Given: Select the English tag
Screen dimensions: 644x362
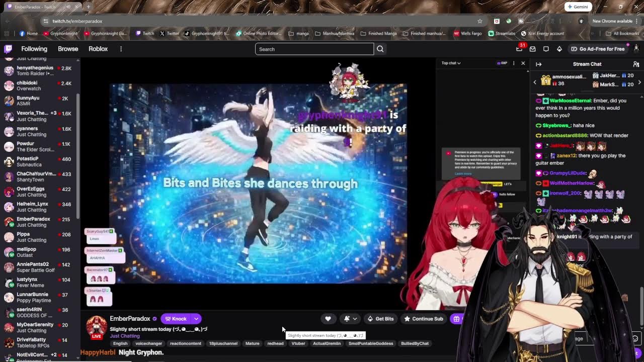Looking at the screenshot, I should coord(120,343).
